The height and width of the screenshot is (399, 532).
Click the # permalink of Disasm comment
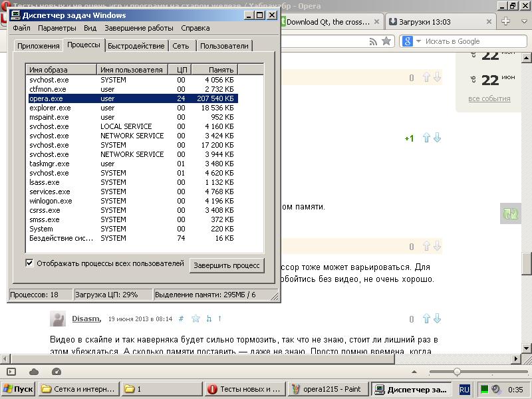tap(181, 319)
